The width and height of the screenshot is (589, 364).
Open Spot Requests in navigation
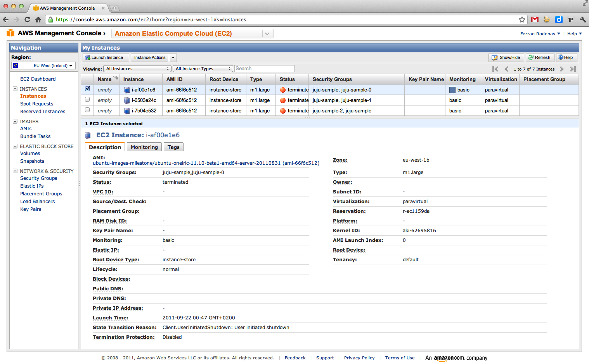(x=36, y=104)
